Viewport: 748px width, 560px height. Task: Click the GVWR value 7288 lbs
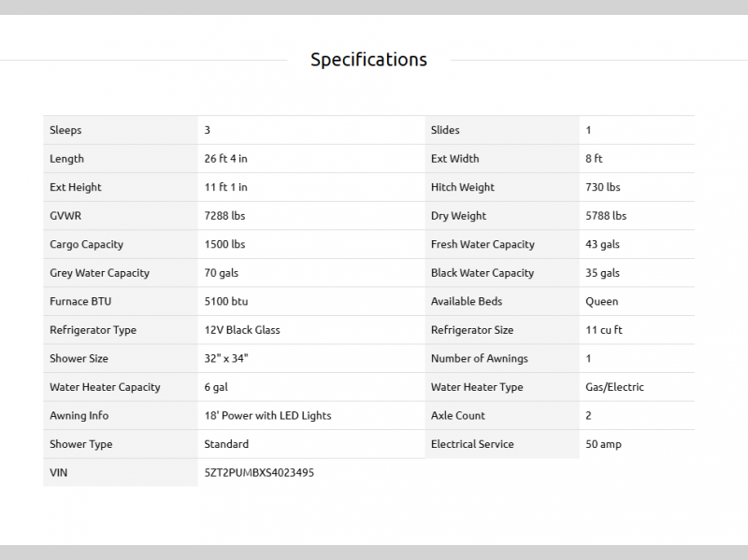pyautogui.click(x=224, y=216)
